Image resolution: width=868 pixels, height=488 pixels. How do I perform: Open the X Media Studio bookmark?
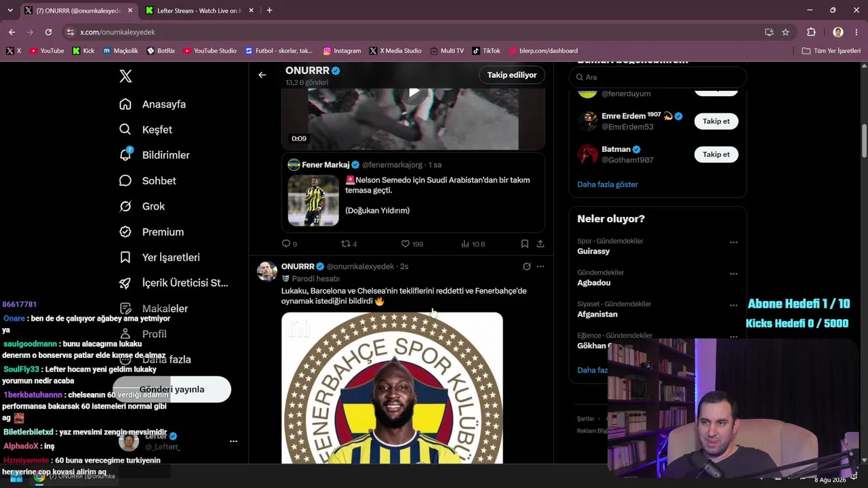[395, 51]
